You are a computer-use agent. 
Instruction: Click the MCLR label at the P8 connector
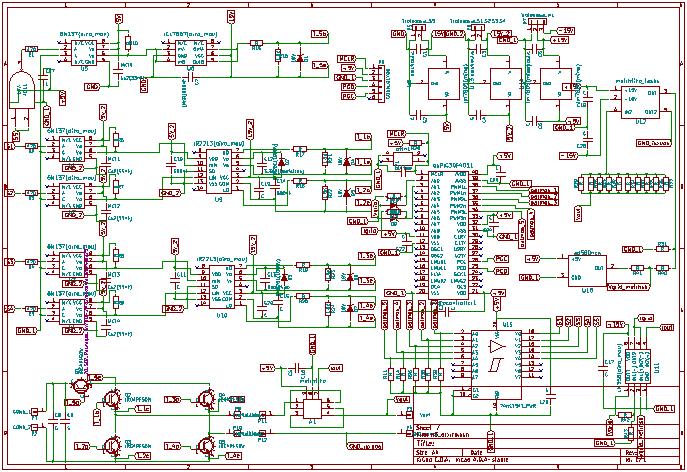click(347, 59)
